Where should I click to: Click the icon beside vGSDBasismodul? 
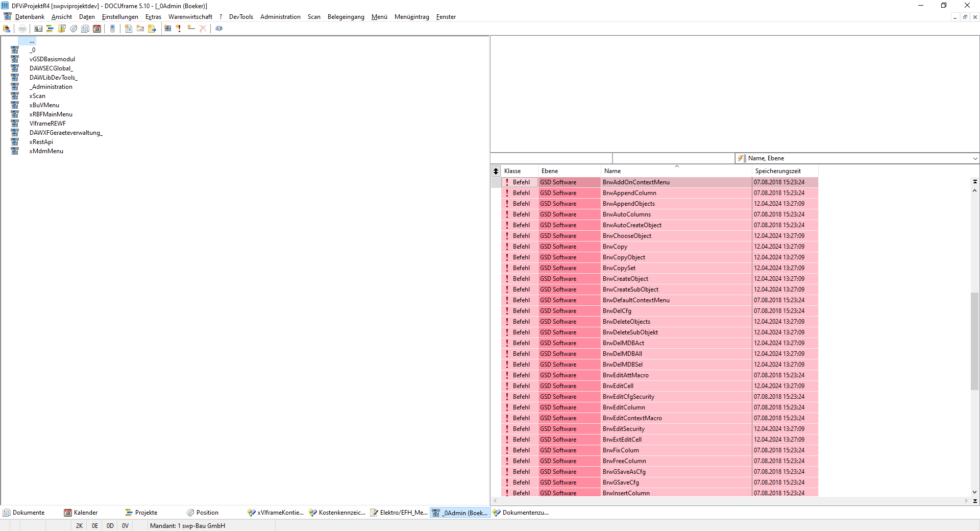coord(15,59)
